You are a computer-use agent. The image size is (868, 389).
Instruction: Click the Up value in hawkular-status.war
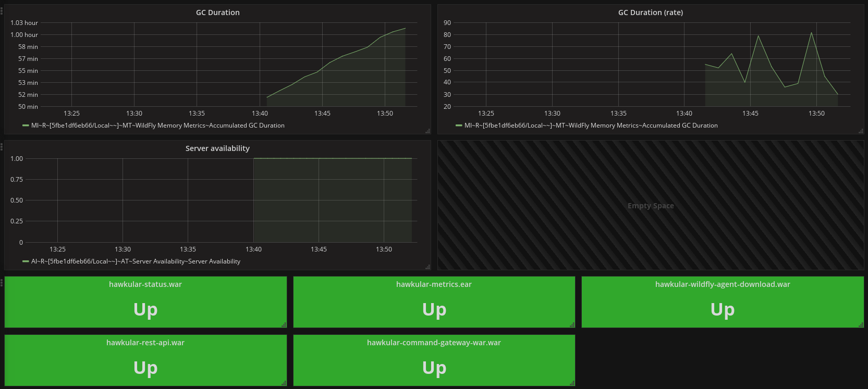coord(145,310)
